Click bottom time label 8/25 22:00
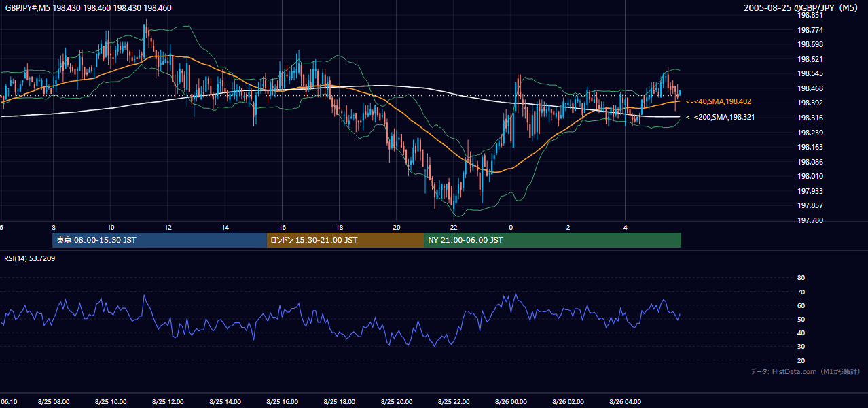 tap(454, 402)
